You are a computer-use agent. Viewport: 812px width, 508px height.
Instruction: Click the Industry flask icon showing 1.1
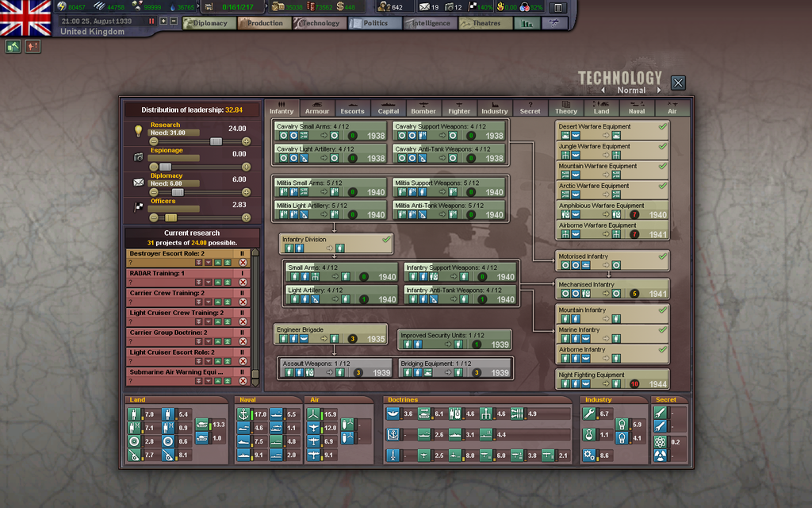point(589,434)
